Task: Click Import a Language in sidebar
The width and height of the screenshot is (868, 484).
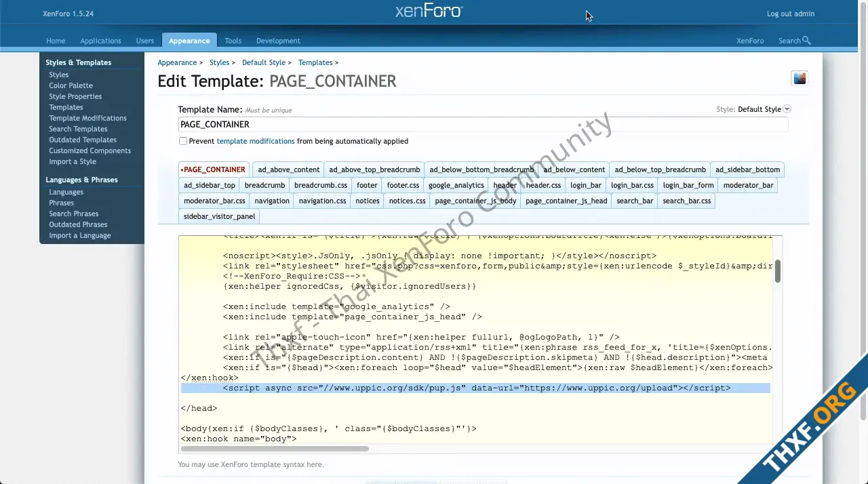Action: coord(79,235)
